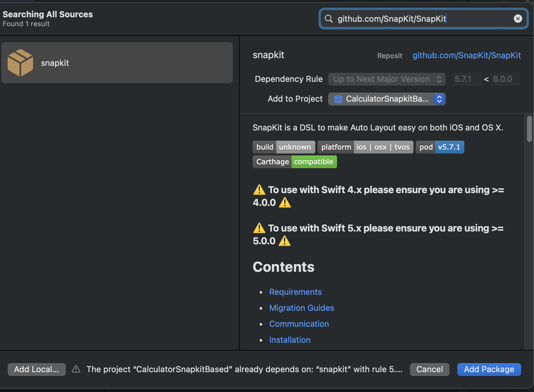Screen dimensions: 534x392
Task: Open the github.com/SnapKit/SnapKit repository link
Action: (x=467, y=55)
